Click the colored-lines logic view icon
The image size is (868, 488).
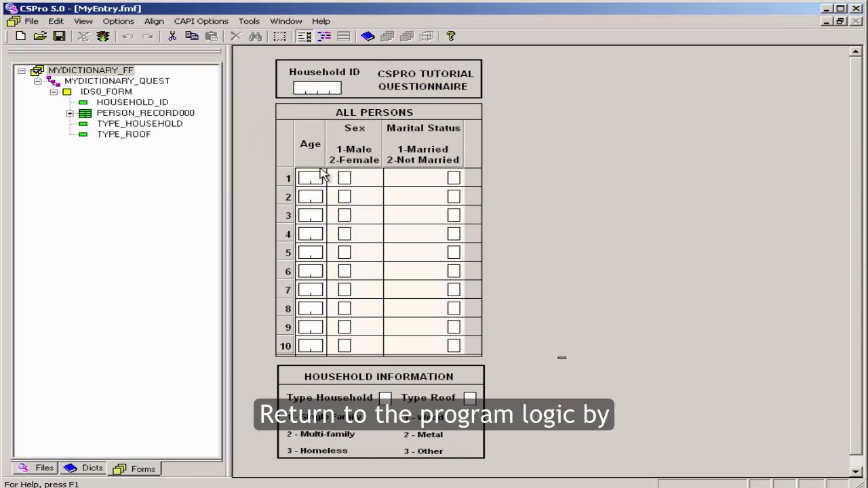tap(324, 37)
